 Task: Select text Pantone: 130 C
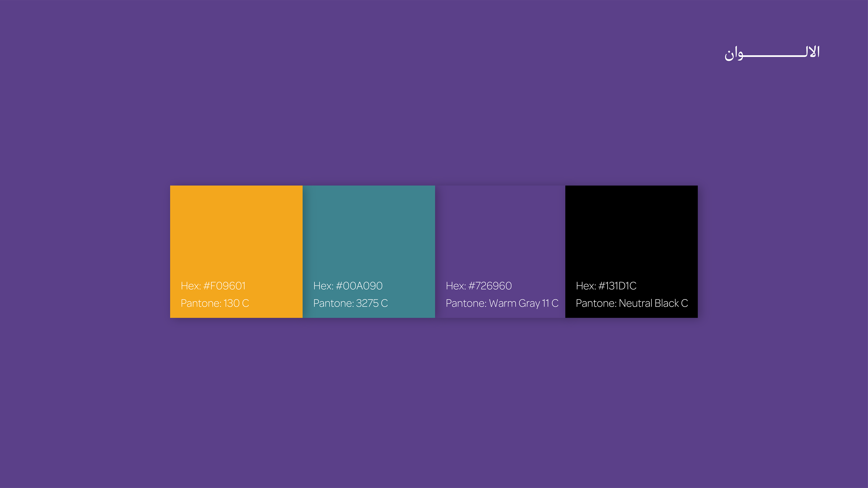point(215,303)
